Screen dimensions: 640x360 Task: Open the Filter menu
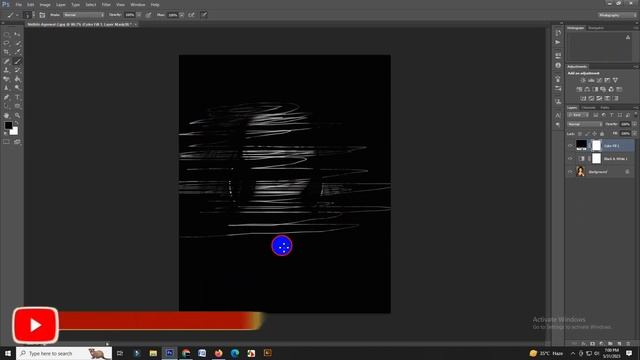point(106,4)
